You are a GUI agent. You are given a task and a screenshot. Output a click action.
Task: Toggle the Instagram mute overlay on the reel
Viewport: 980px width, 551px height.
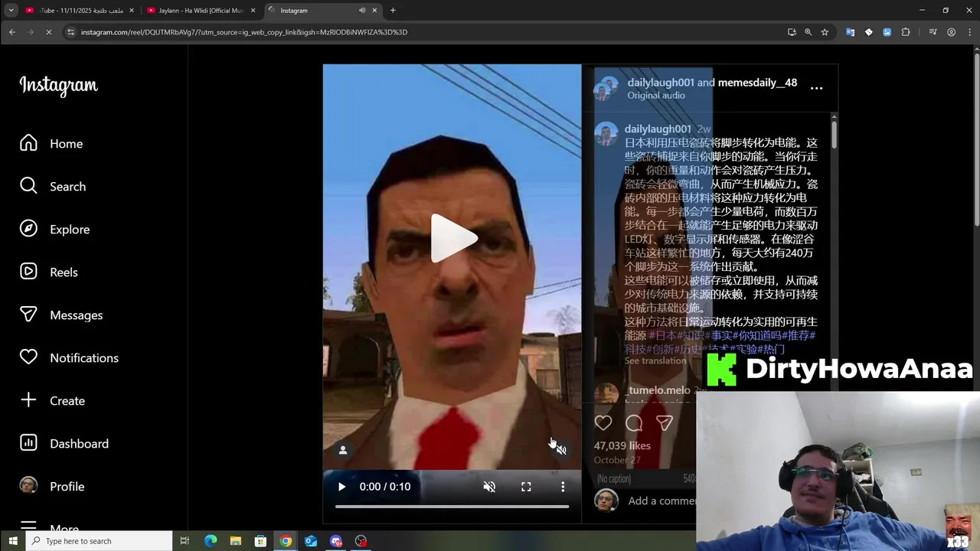tap(561, 450)
